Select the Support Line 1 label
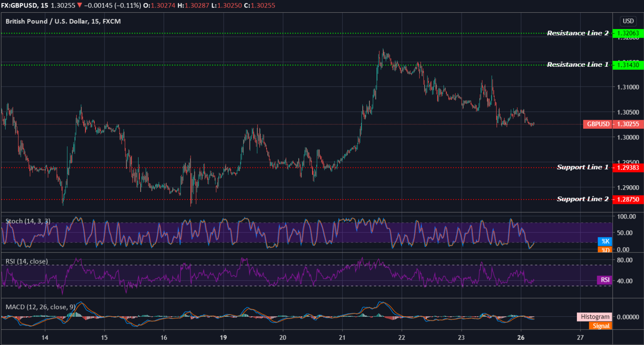 click(582, 167)
